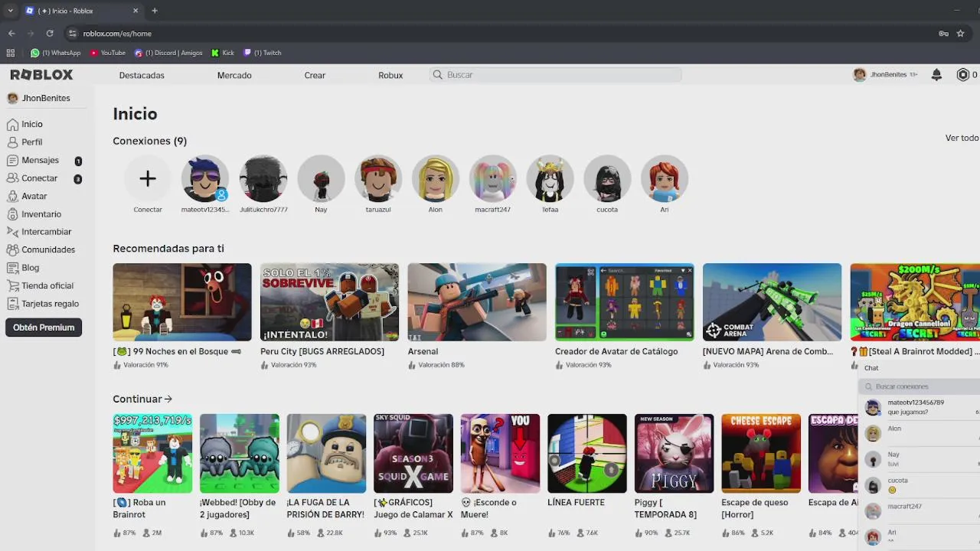The width and height of the screenshot is (980, 551).
Task: Open Conectar in the sidebar
Action: (x=32, y=178)
